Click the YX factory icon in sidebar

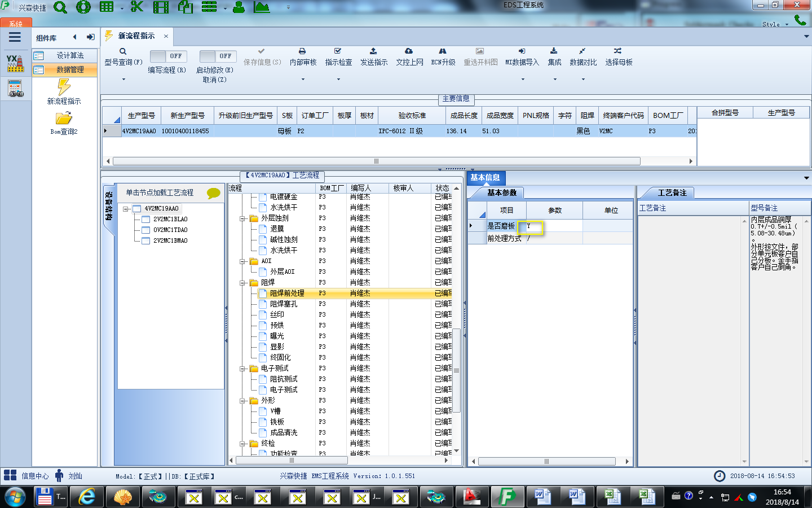[15, 63]
